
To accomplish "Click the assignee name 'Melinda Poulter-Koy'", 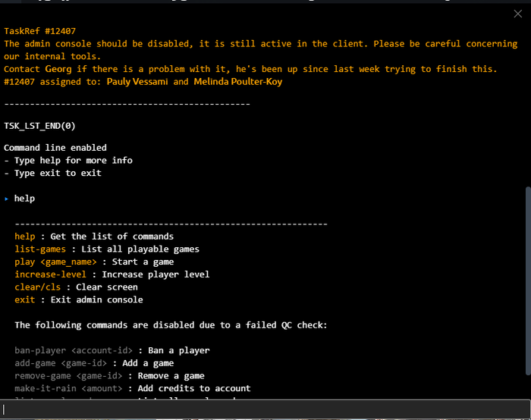I will (x=238, y=82).
